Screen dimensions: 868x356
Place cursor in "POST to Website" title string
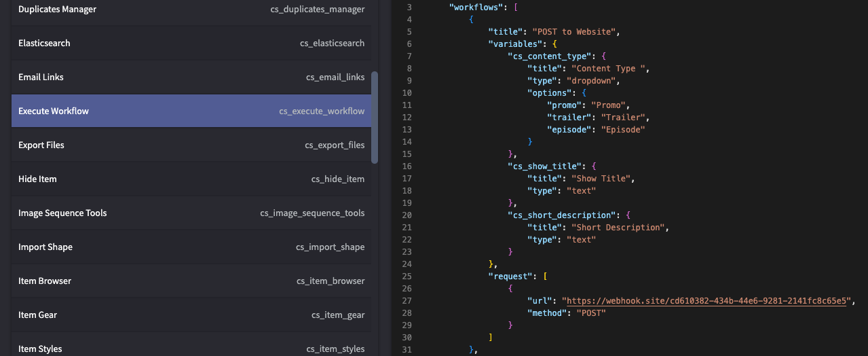point(575,32)
